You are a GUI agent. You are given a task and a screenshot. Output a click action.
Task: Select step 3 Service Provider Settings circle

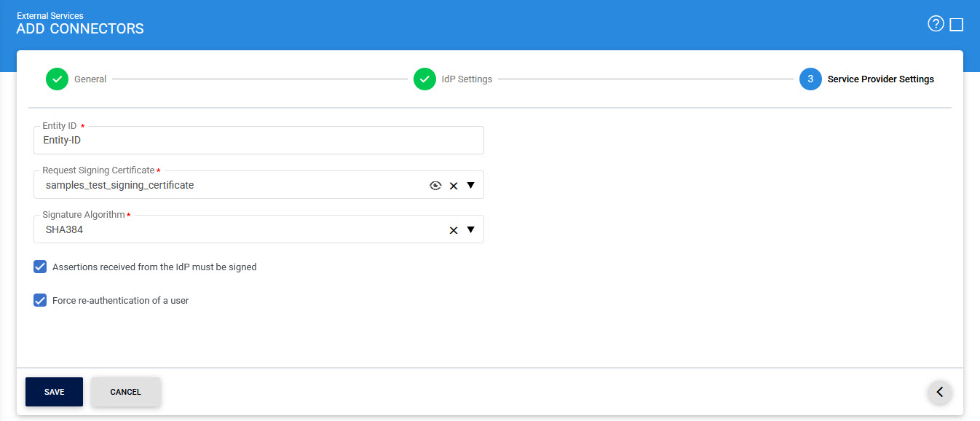click(x=810, y=79)
